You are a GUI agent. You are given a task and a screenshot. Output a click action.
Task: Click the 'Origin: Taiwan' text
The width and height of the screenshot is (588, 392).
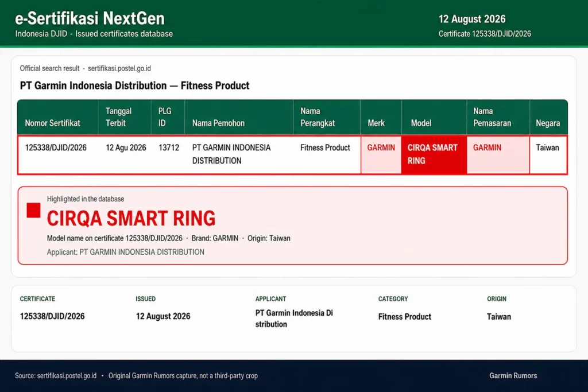269,238
